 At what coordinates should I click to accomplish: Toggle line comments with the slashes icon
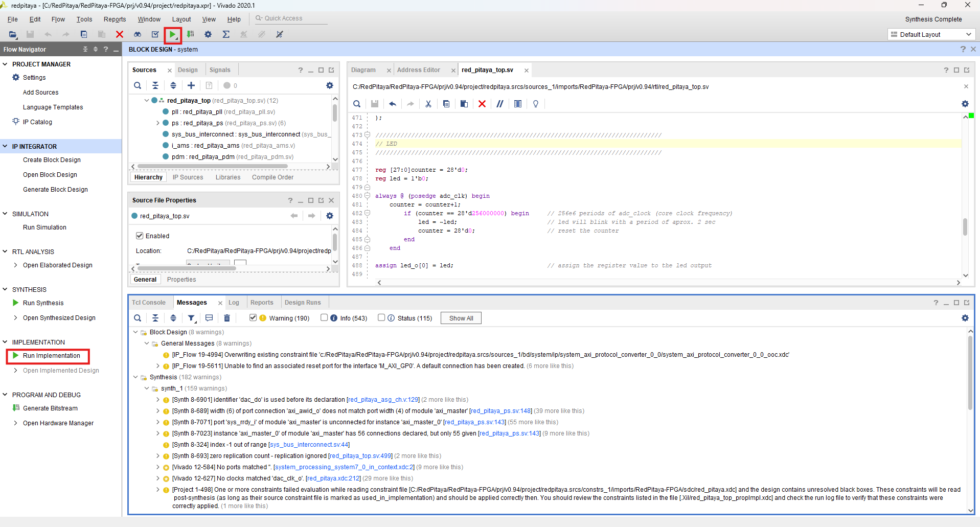[x=500, y=104]
